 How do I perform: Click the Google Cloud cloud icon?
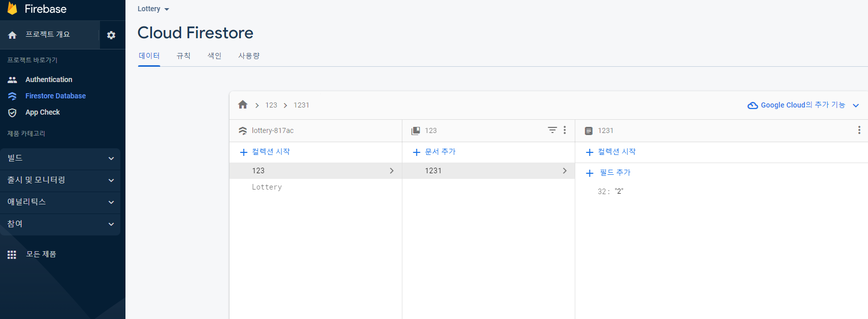[x=752, y=105]
